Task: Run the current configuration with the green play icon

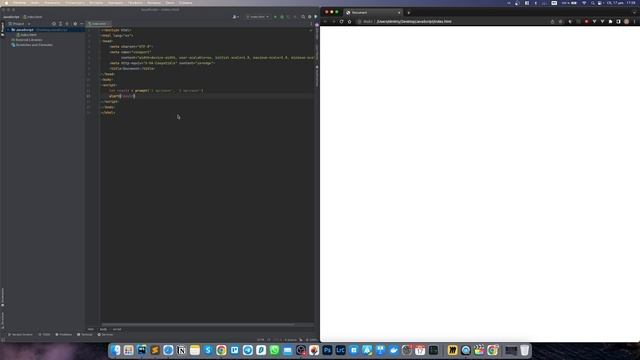Action: (x=275, y=17)
